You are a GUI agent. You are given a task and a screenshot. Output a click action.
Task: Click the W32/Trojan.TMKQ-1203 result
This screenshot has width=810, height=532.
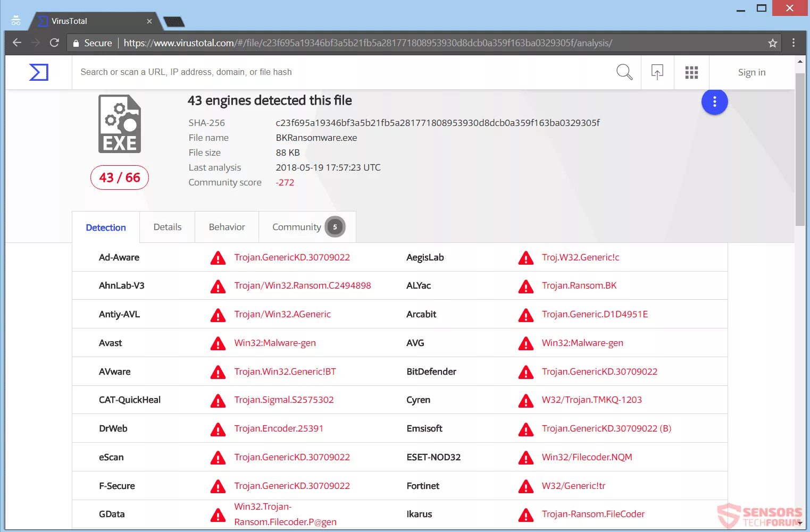coord(592,400)
